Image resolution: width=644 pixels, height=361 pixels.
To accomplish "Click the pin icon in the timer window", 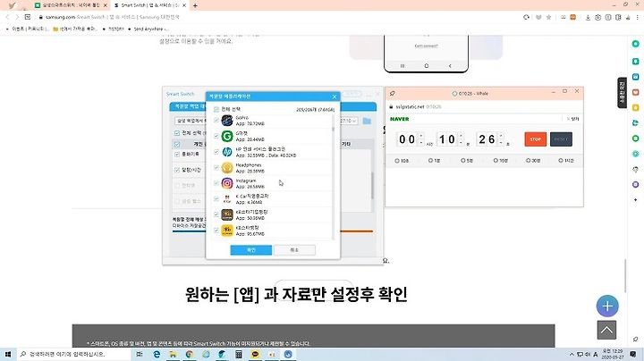I will pos(393,94).
